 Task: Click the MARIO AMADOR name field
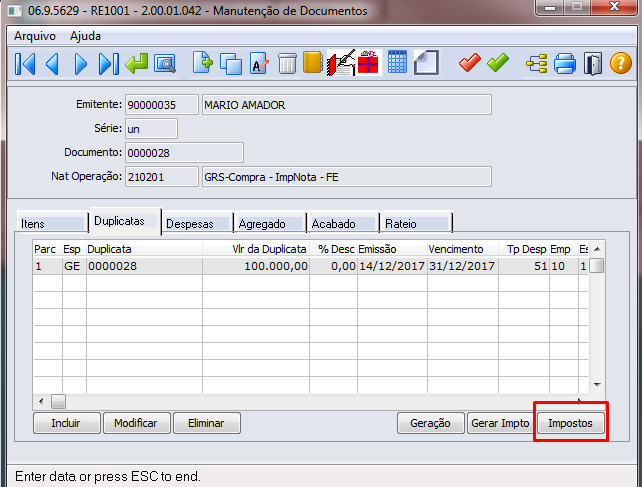(x=347, y=105)
